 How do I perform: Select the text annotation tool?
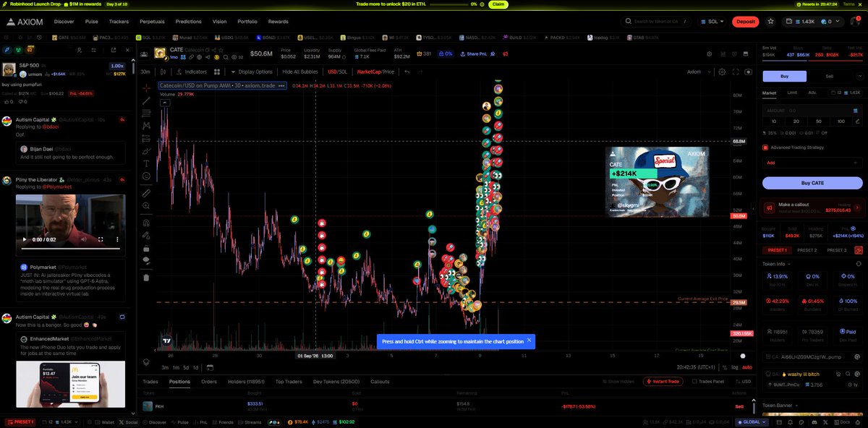click(146, 163)
